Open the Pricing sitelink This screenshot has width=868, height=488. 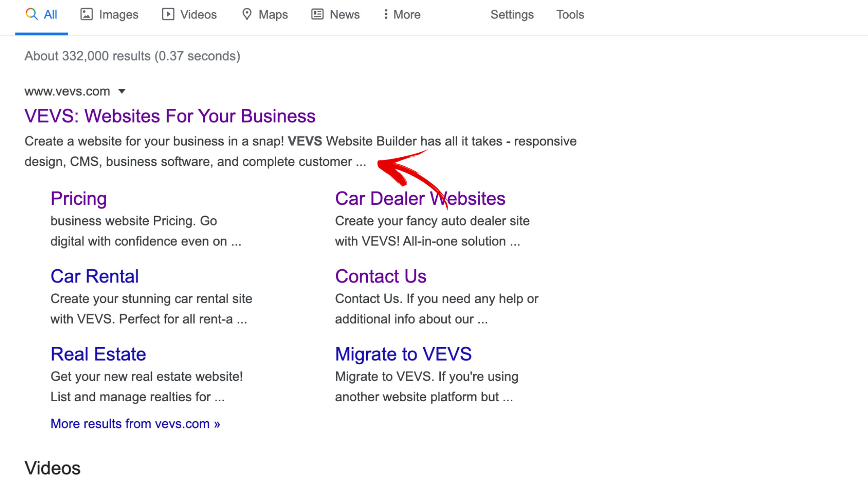click(x=79, y=199)
